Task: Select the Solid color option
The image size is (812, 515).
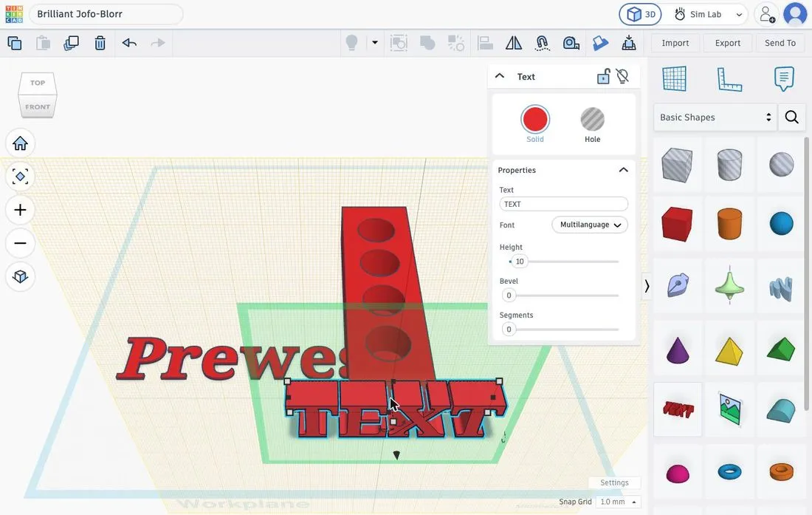Action: [x=535, y=124]
